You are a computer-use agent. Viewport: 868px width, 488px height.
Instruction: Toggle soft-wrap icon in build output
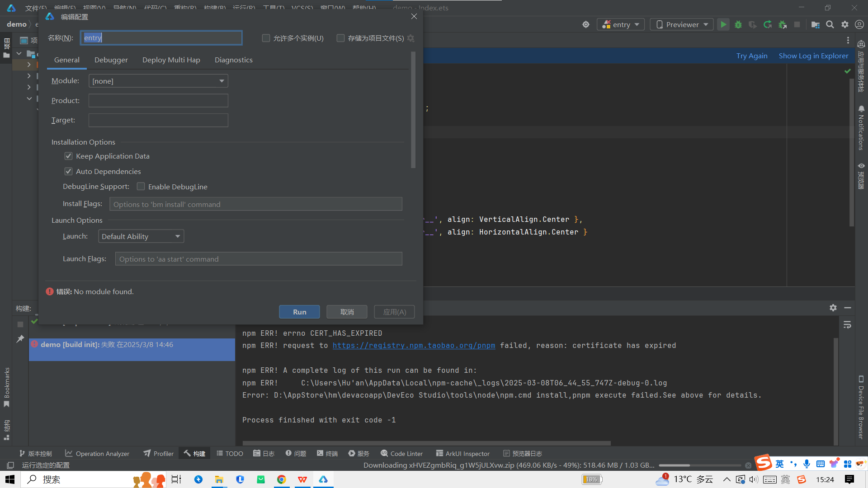tap(848, 325)
